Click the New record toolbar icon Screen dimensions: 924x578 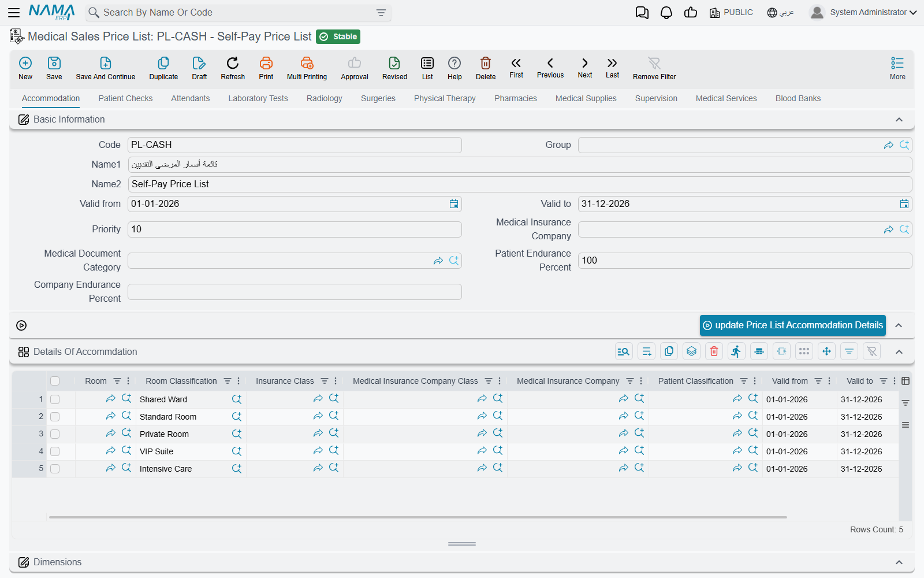(x=25, y=68)
